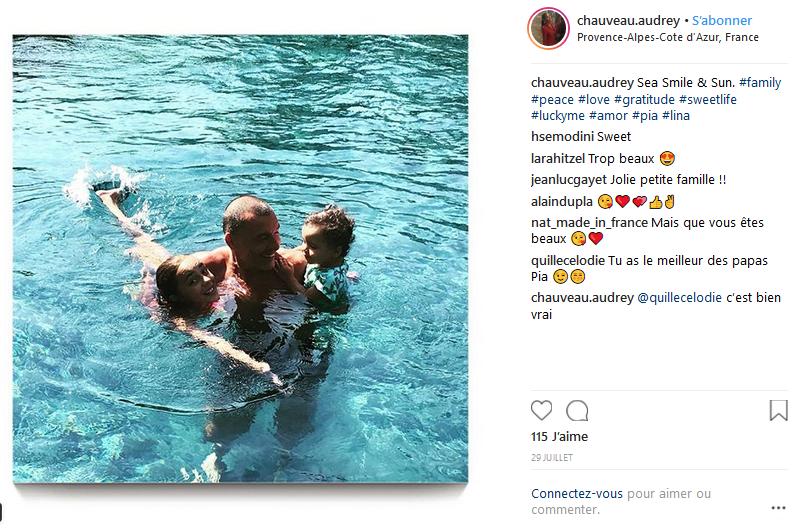Screen dimensions: 796x530
Task: Follow via the S'abonner link
Action: point(721,20)
